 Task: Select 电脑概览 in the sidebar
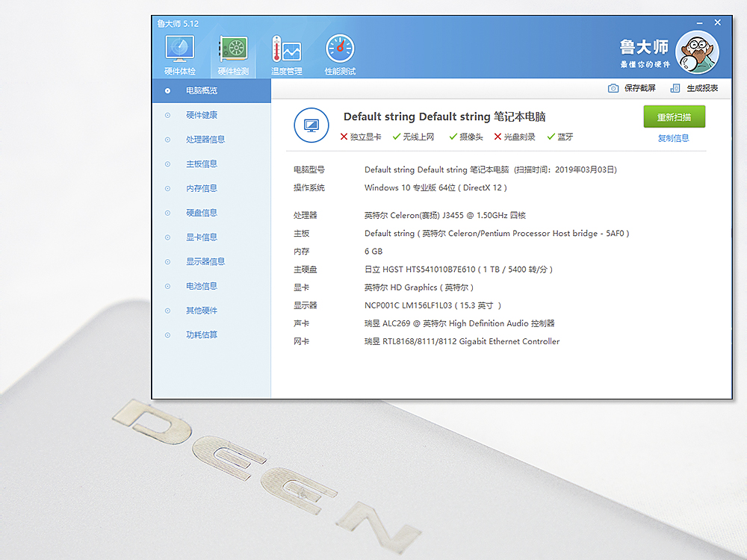(x=211, y=90)
